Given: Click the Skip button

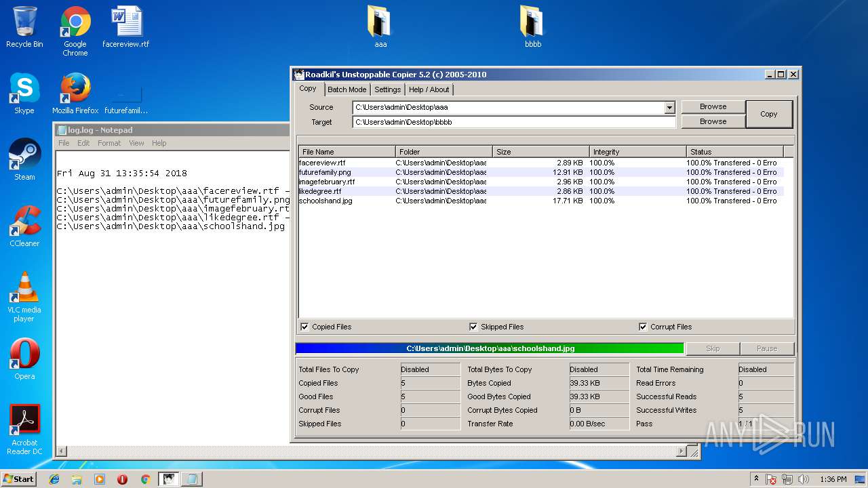Looking at the screenshot, I should click(x=713, y=348).
